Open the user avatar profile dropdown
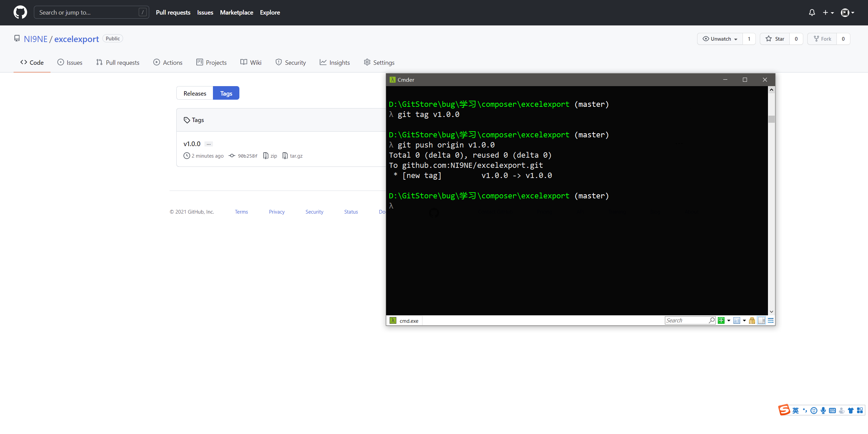The width and height of the screenshot is (868, 434). [847, 13]
